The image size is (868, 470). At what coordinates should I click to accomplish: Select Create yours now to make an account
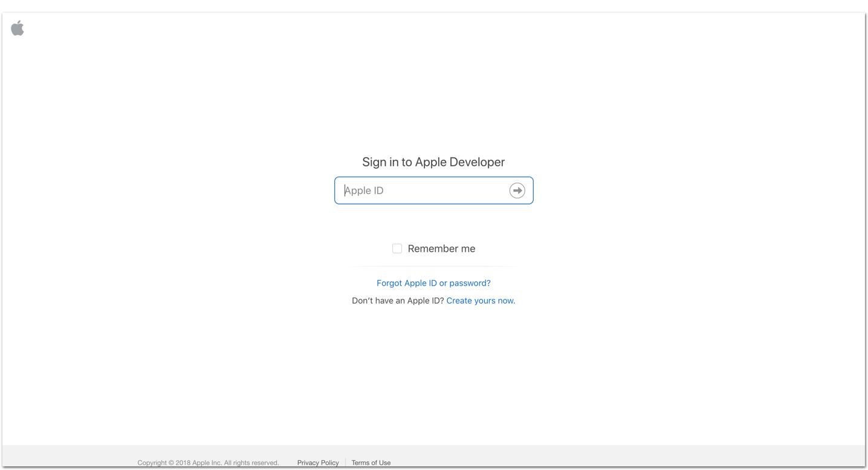click(x=480, y=300)
